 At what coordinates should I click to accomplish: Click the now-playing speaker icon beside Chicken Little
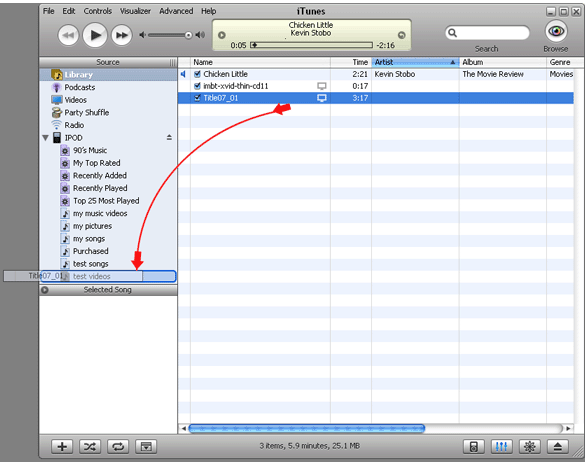click(183, 74)
